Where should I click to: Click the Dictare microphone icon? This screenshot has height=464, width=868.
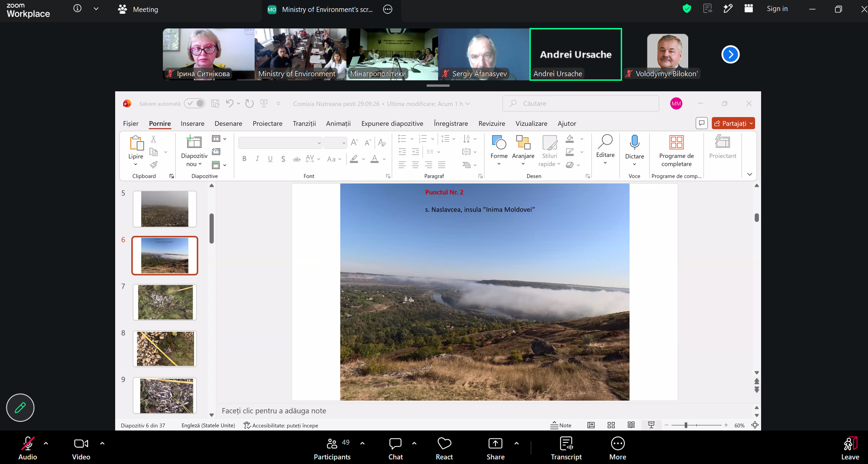[634, 142]
